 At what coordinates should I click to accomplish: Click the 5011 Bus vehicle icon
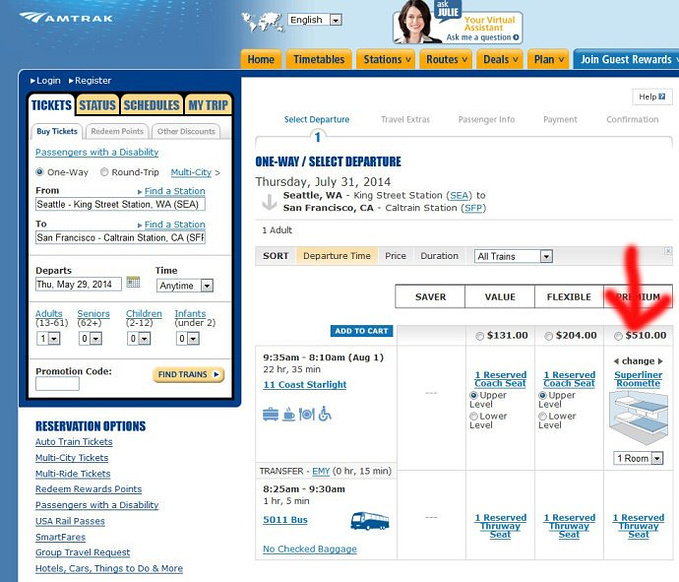click(x=369, y=521)
